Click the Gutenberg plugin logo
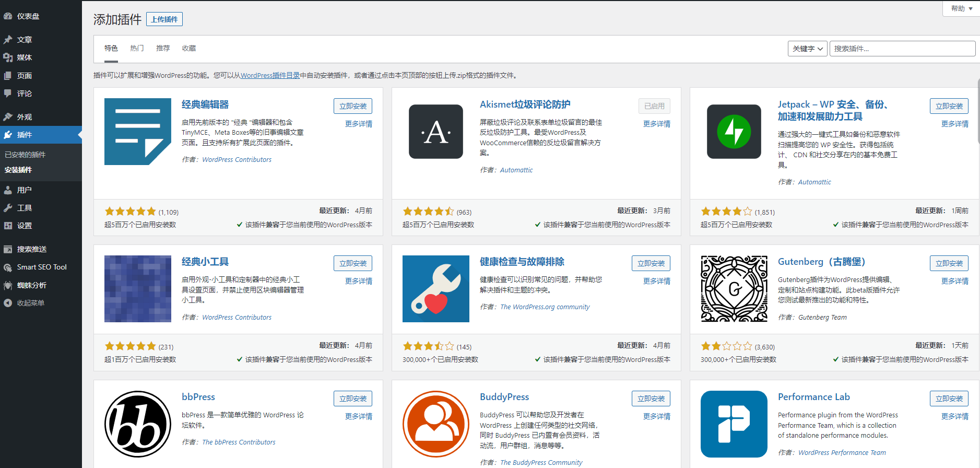The image size is (980, 468). point(734,289)
